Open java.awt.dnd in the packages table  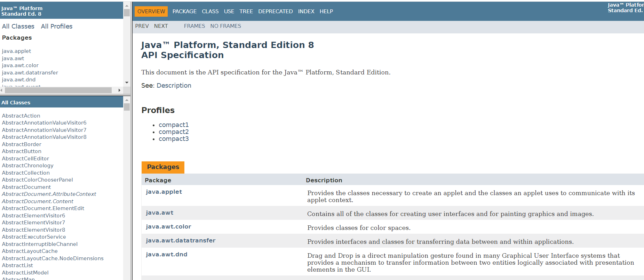pyautogui.click(x=166, y=254)
